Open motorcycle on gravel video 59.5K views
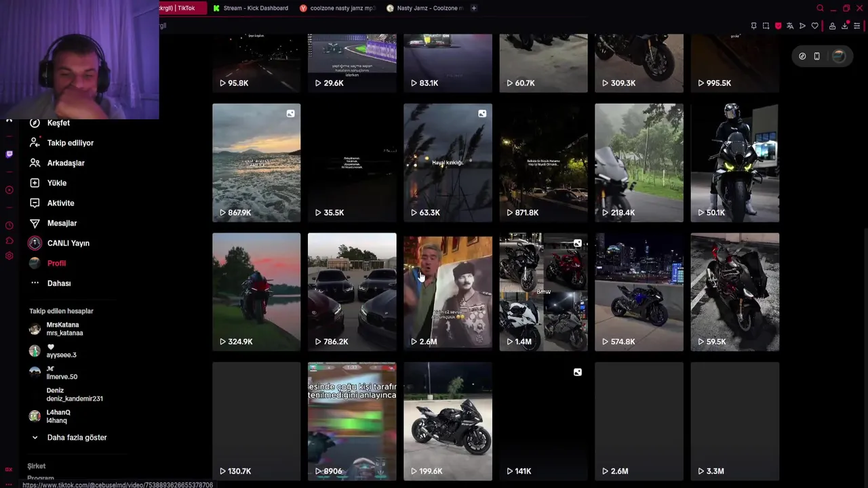This screenshot has width=868, height=488. (734, 292)
